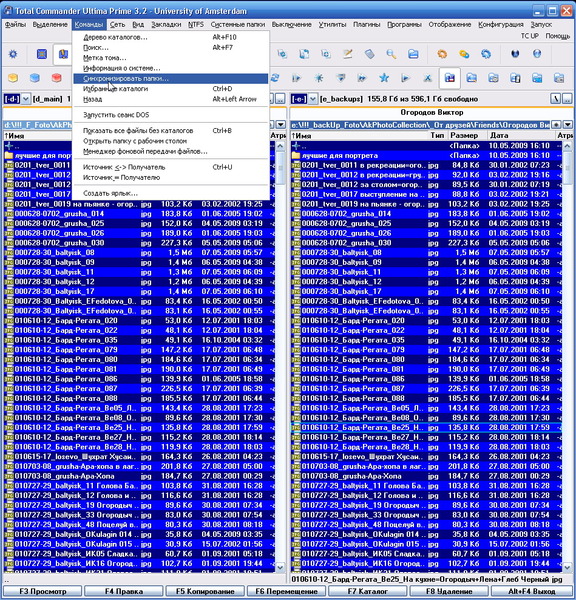576x600 pixels.
Task: Open the left panel drive [-d-] dropdown
Action: (25, 99)
